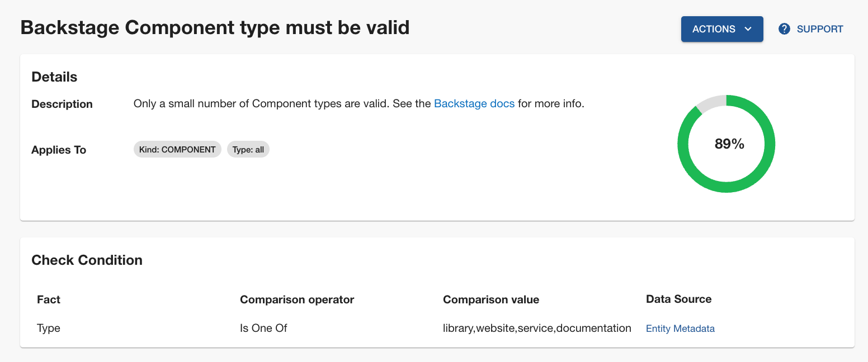Select the Type fact cell

tap(49, 328)
